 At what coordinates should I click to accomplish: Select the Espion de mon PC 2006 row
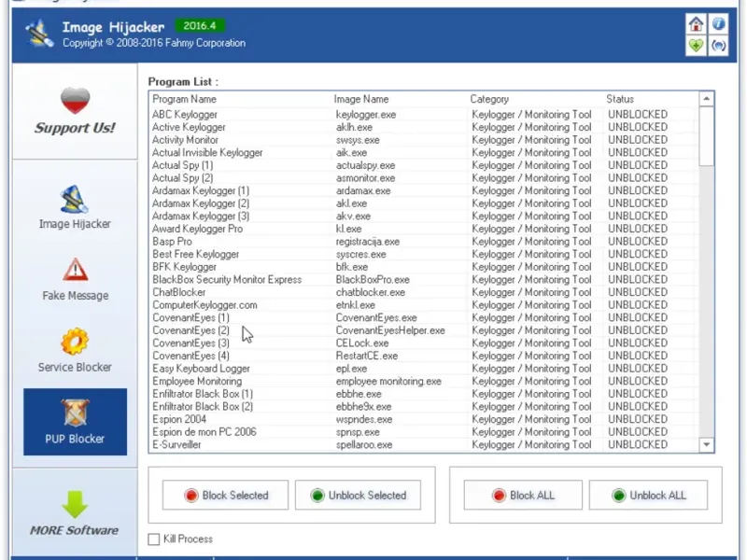pyautogui.click(x=423, y=432)
